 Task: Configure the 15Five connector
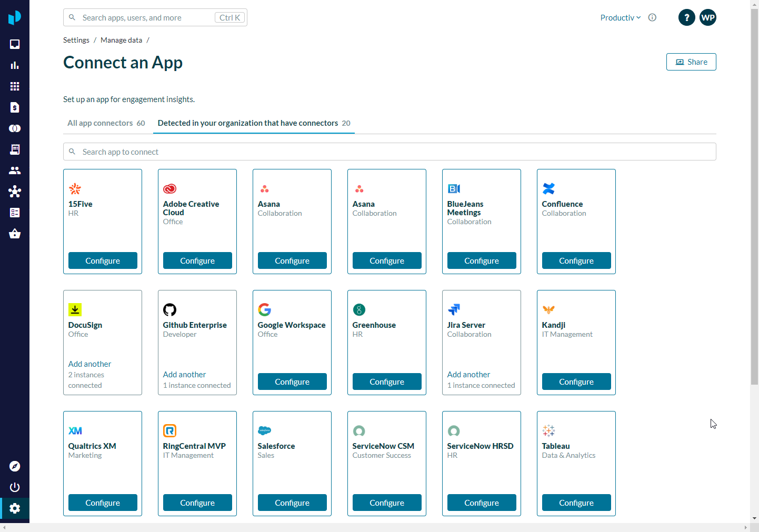103,260
